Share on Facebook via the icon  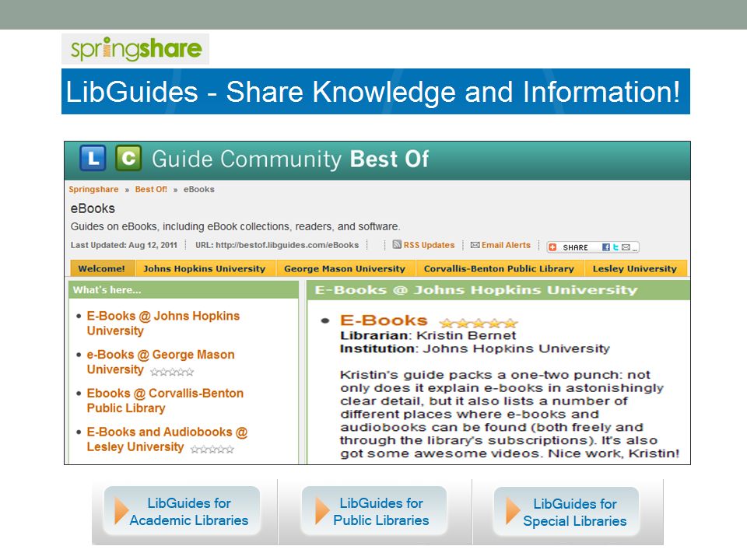pyautogui.click(x=606, y=247)
